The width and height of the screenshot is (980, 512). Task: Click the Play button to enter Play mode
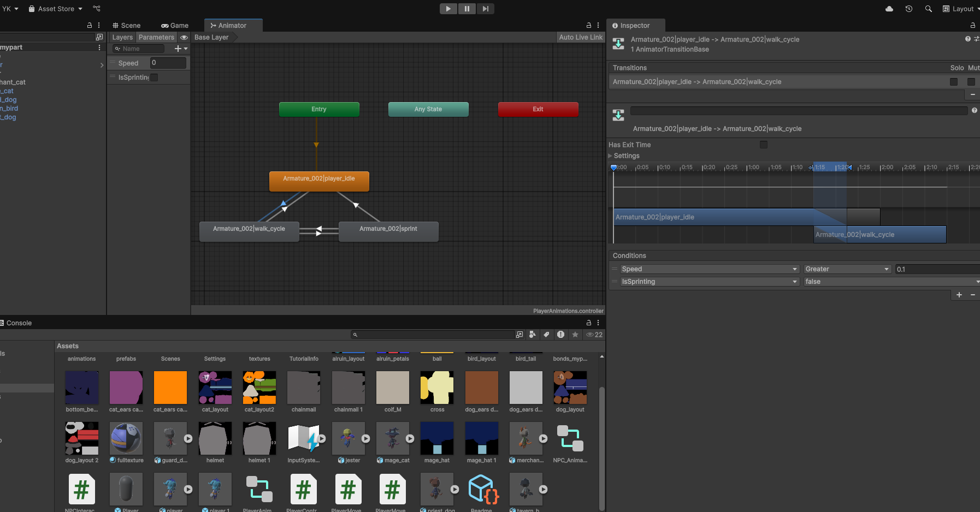pos(448,8)
